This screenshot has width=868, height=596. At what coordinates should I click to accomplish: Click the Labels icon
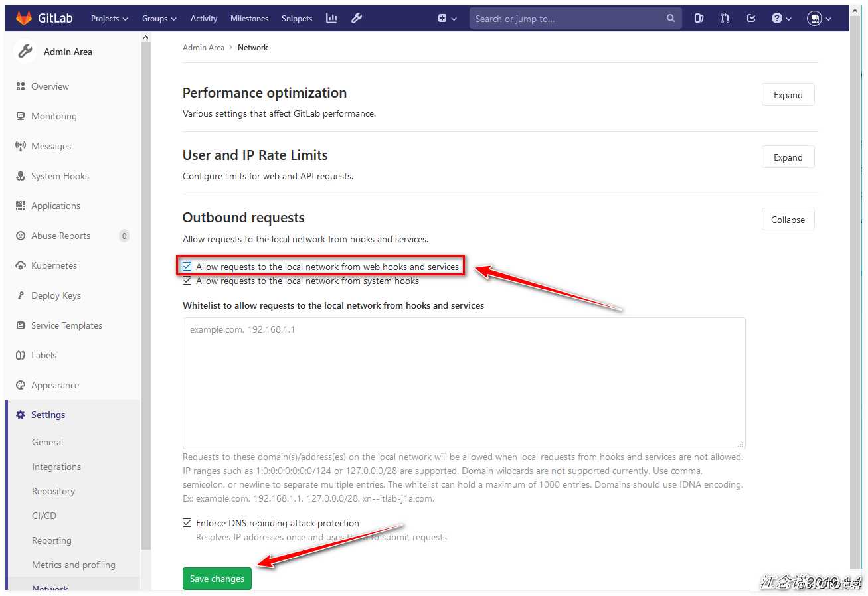click(20, 355)
